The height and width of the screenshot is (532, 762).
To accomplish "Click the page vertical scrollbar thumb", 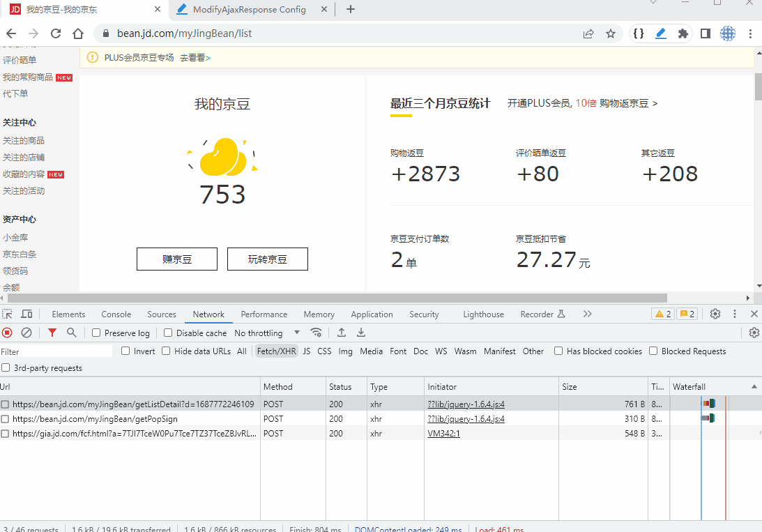I will point(758,86).
